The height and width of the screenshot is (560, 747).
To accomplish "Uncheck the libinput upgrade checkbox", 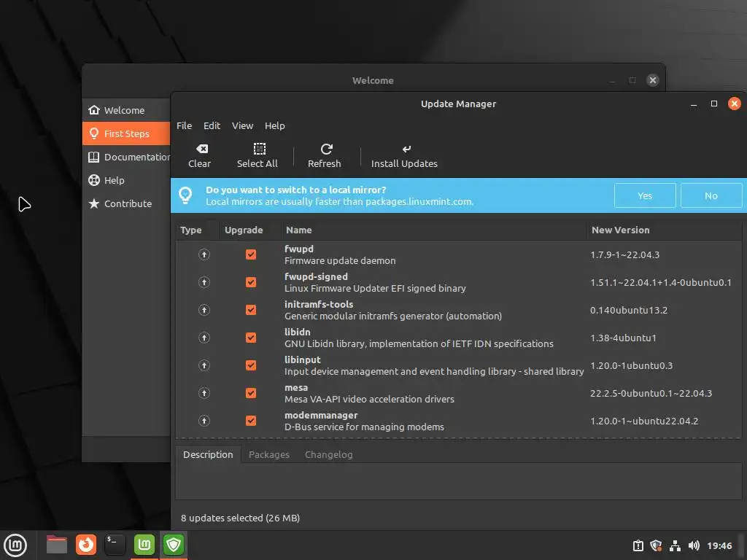I will click(251, 365).
